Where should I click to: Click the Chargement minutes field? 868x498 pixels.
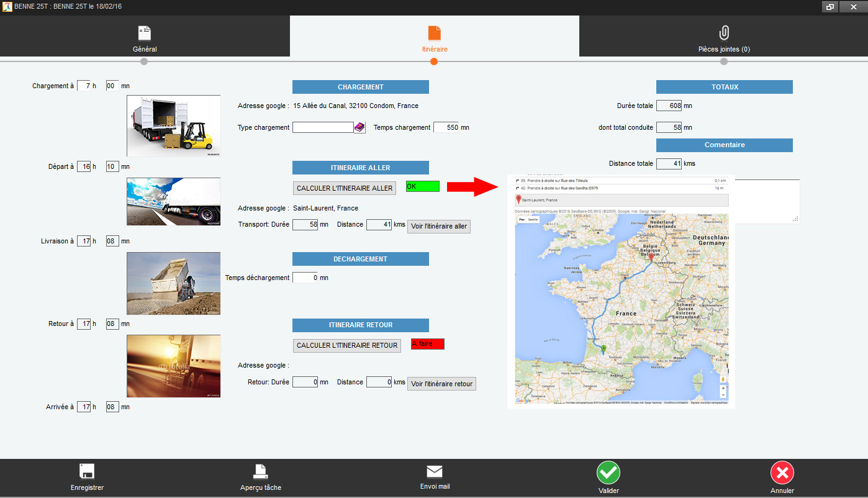tap(112, 86)
